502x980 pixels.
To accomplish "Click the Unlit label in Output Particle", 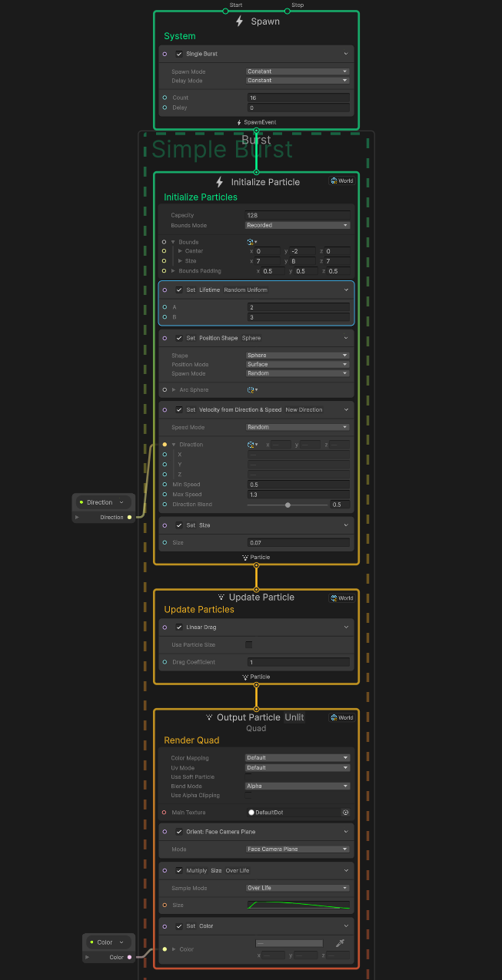I will click(294, 717).
